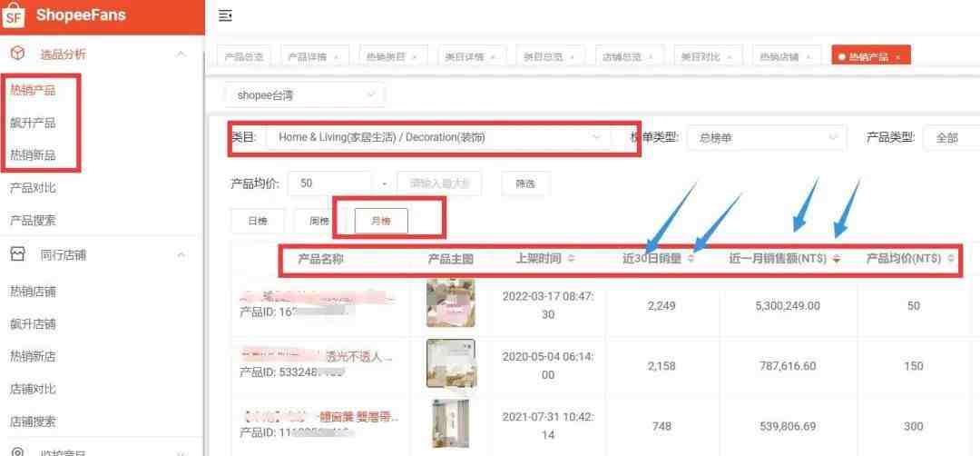Sort by 产品均价 column arrows
Image resolution: width=980 pixels, height=456 pixels.
951,258
